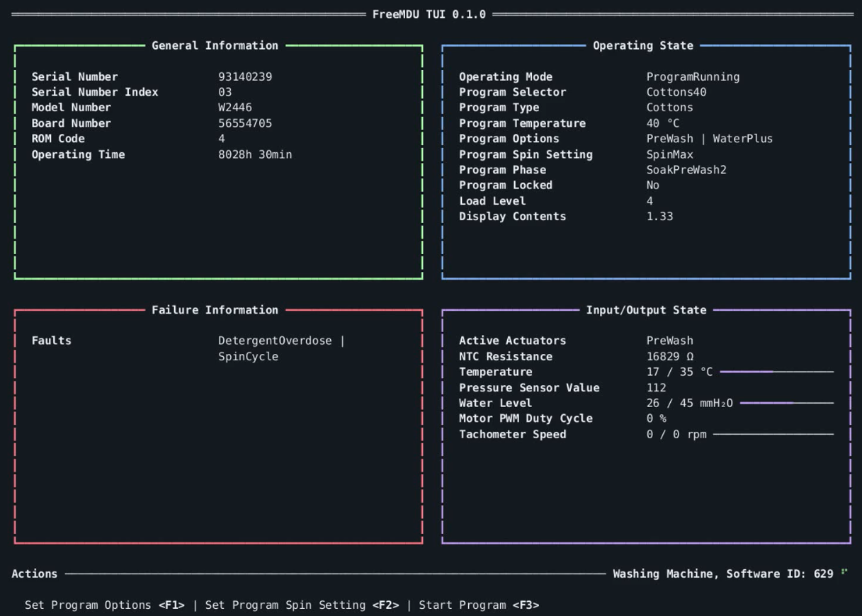Select the Operating State panel title
This screenshot has height=616, width=862.
point(643,45)
